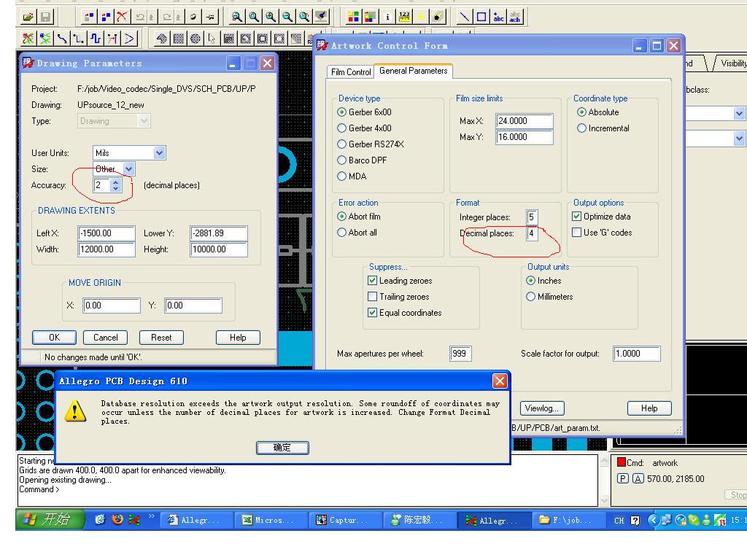Click the Shape Add polygon icon

point(161,38)
